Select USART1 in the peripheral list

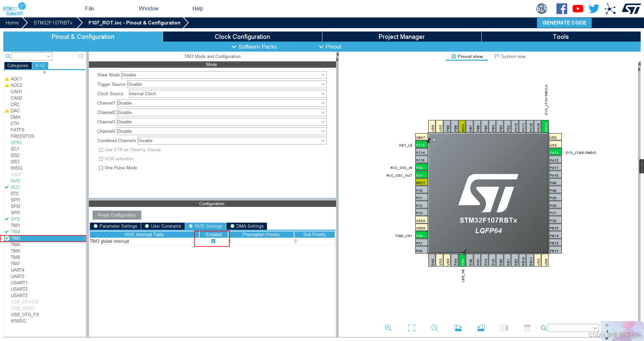pos(19,283)
